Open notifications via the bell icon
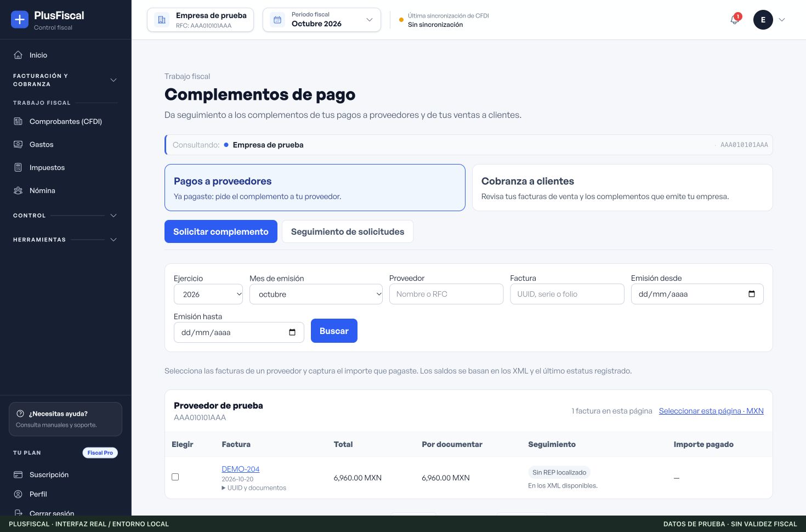 tap(735, 20)
